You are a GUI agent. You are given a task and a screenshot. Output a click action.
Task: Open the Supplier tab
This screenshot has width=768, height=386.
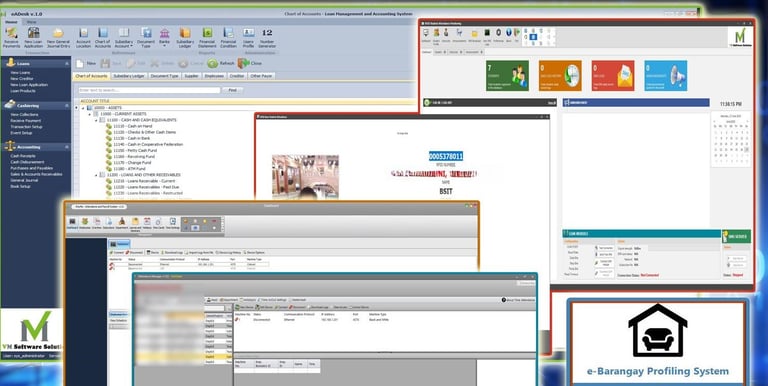(192, 76)
